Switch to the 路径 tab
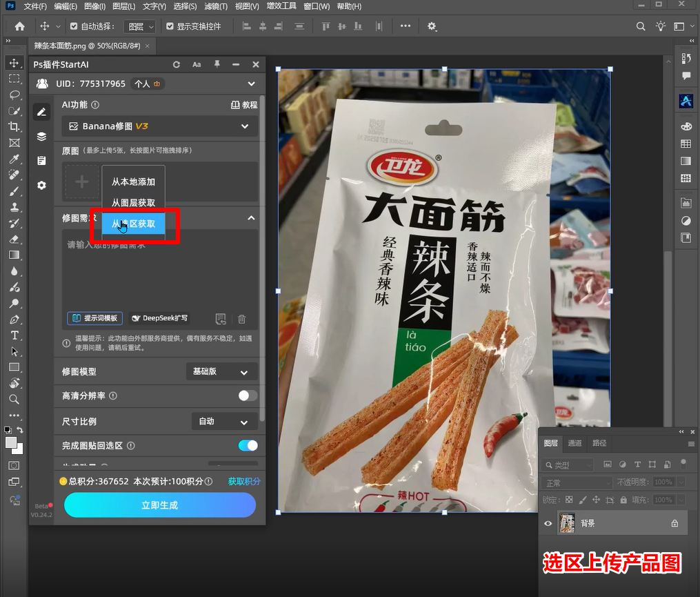Viewport: 700px width, 597px height. 599,443
